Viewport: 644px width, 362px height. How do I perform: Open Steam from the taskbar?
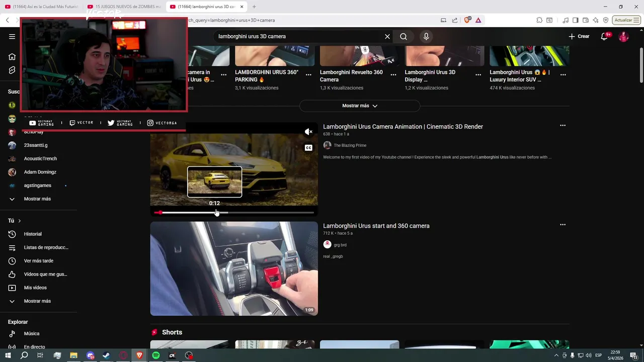click(x=107, y=355)
